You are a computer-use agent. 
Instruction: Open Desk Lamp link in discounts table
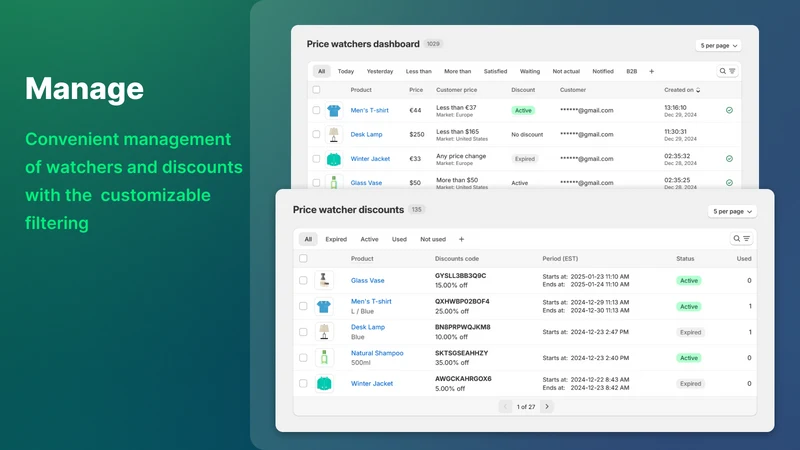coord(368,327)
